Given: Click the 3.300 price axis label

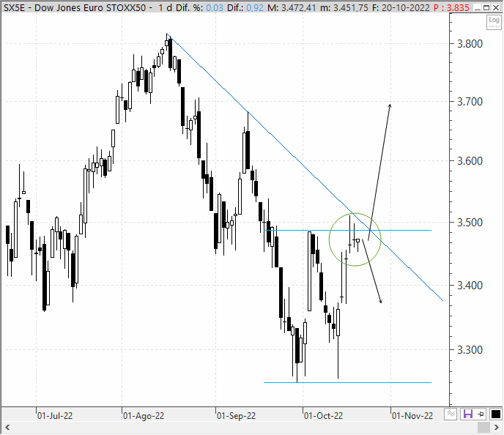Looking at the screenshot, I should point(470,350).
